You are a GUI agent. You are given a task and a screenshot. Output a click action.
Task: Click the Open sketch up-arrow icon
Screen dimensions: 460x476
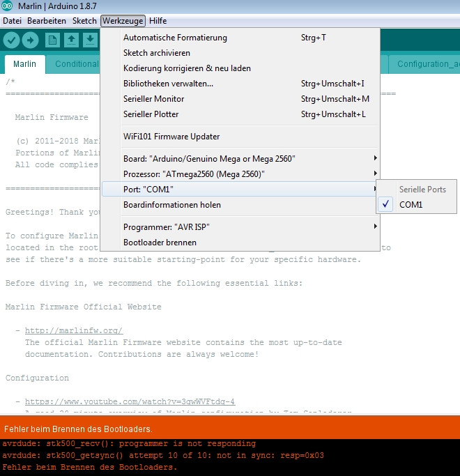point(71,40)
